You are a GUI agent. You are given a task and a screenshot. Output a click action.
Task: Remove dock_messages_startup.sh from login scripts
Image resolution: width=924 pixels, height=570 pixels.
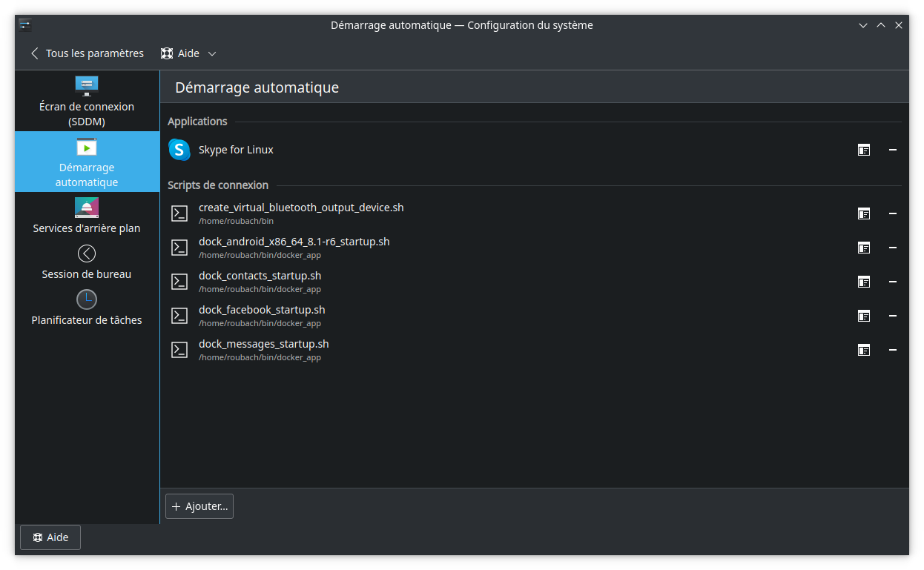click(x=893, y=349)
